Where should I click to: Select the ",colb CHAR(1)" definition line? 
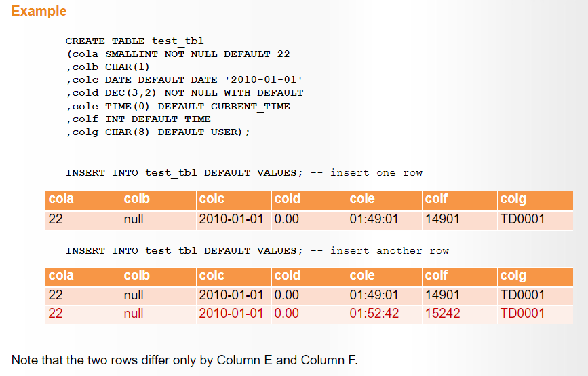108,67
